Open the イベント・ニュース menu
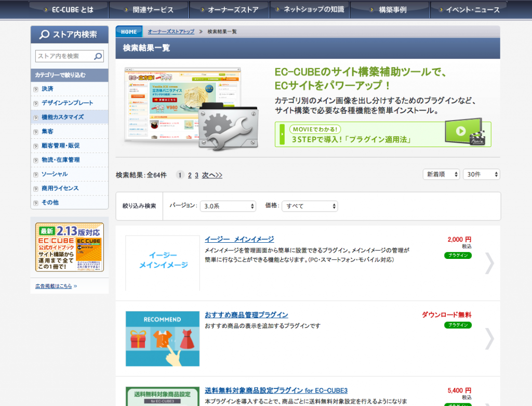 [470, 9]
